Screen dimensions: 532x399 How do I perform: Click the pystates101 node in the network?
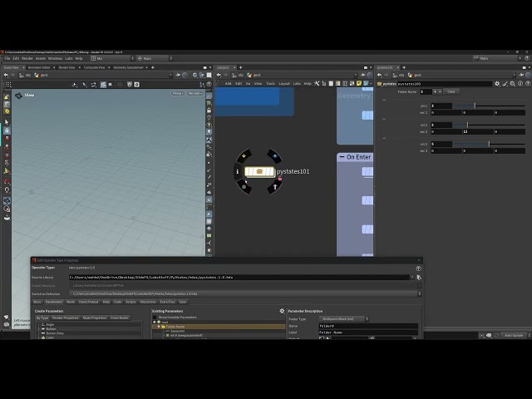tap(259, 171)
